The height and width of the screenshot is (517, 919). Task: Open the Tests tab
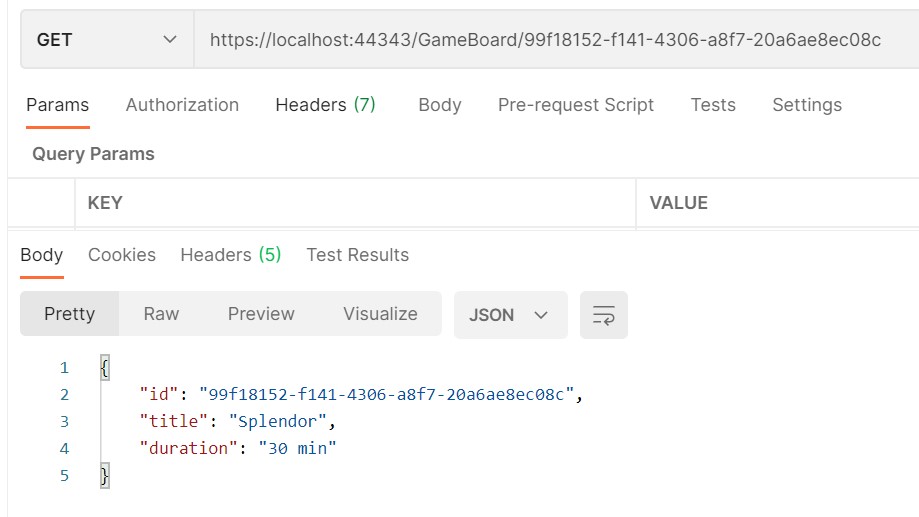(x=712, y=105)
